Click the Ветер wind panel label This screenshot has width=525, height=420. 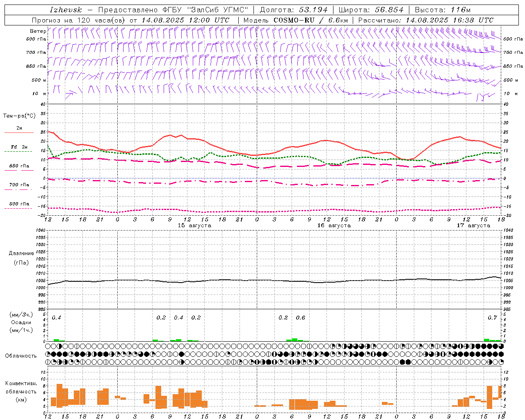(38, 31)
